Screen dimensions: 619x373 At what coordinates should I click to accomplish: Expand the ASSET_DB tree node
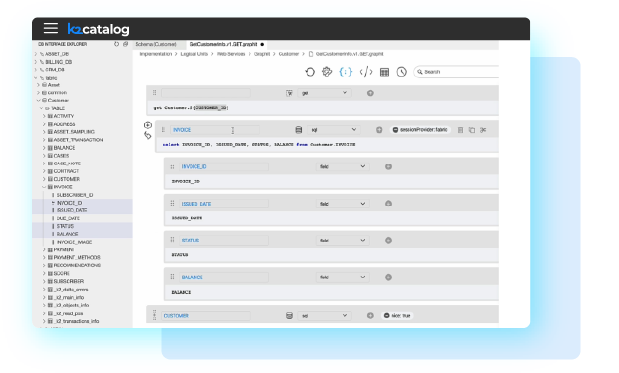(36, 54)
